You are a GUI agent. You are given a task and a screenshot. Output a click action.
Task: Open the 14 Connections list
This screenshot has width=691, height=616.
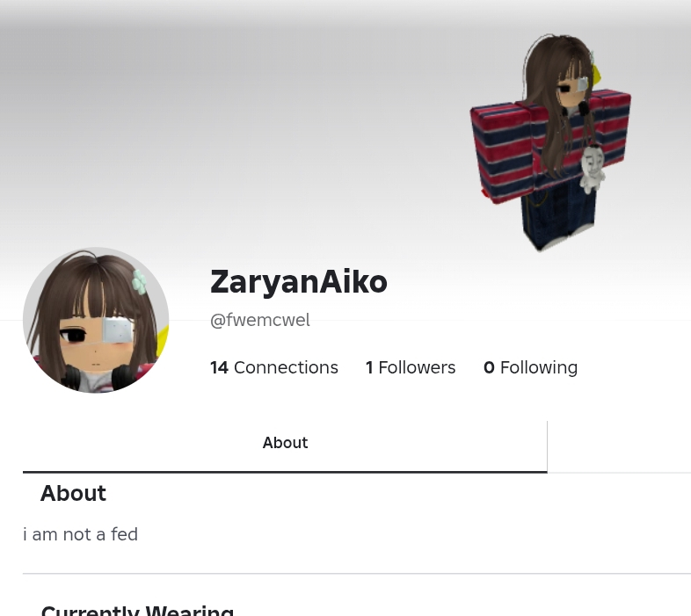click(x=274, y=367)
